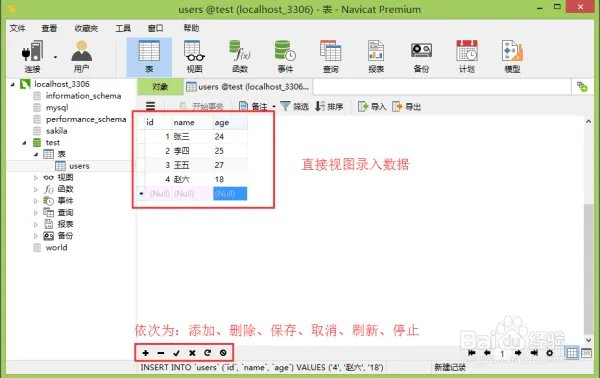Click the new tab icon at top right
Screen dimensions: 600x378
(582, 87)
